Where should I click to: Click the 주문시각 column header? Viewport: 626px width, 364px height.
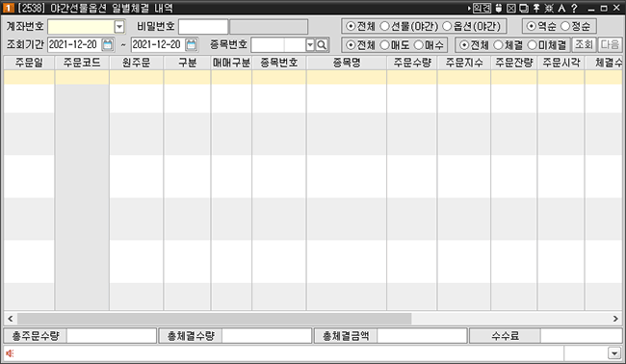point(561,63)
